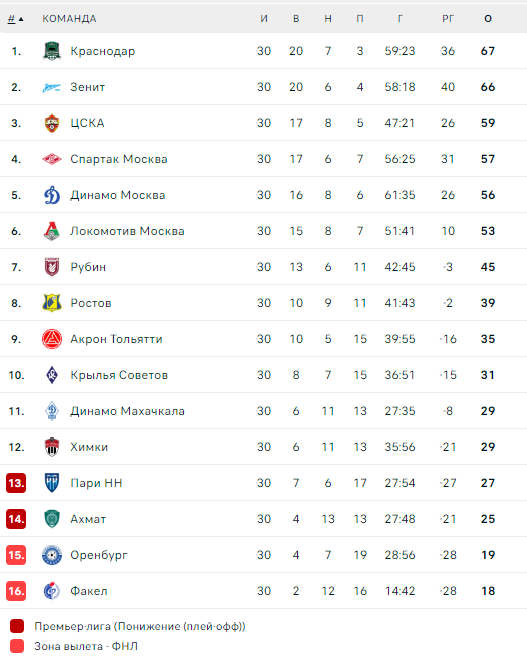527x663 pixels.
Task: Click the red 16. position badge
Action: (16, 591)
